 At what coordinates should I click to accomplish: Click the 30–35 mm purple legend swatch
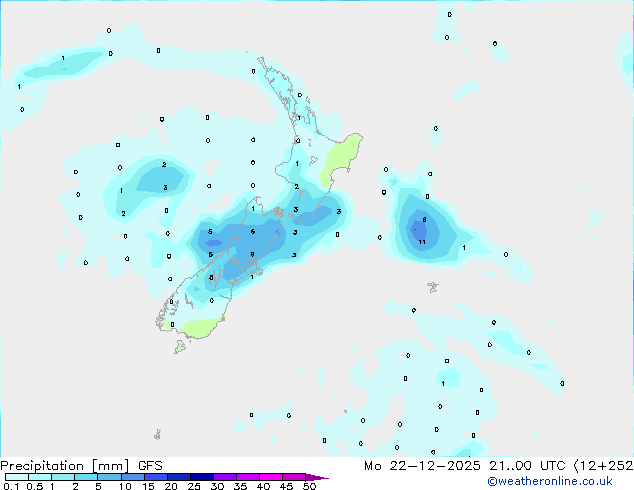click(x=224, y=477)
